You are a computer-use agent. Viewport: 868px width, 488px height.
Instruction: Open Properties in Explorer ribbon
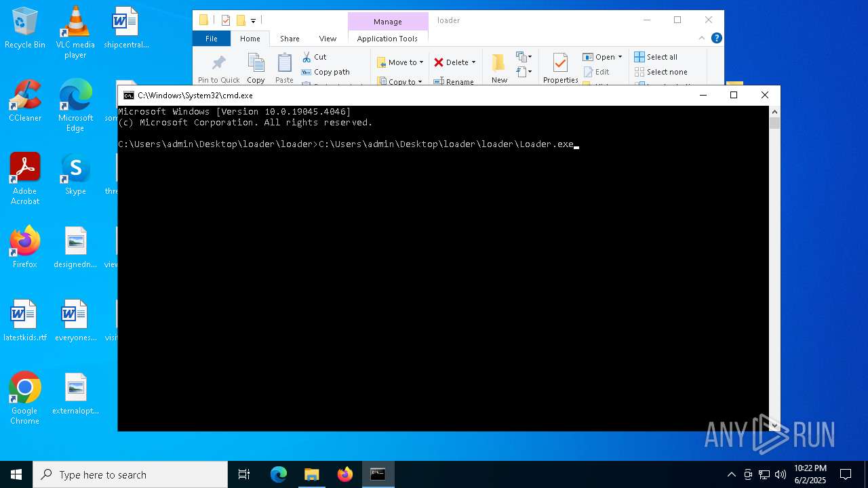coord(560,68)
